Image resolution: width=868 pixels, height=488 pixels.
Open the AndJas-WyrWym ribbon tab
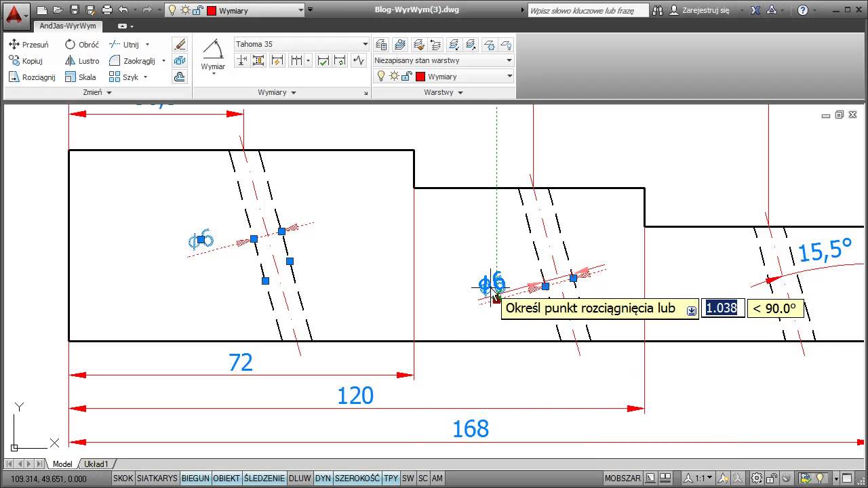68,26
